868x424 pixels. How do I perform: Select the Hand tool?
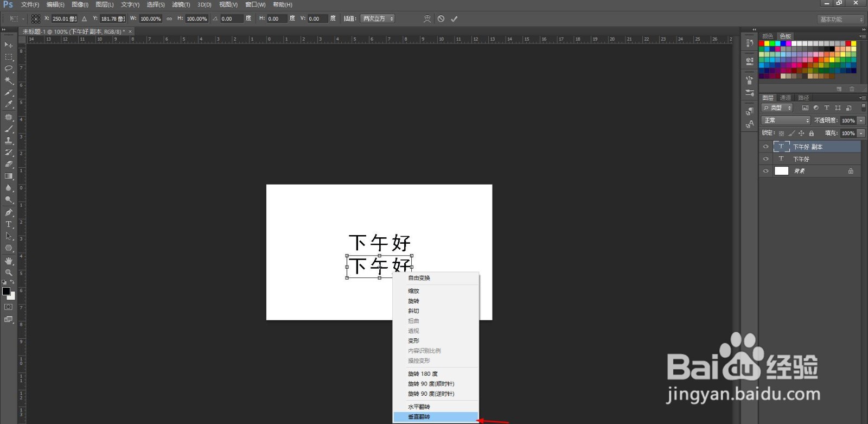pos(9,261)
